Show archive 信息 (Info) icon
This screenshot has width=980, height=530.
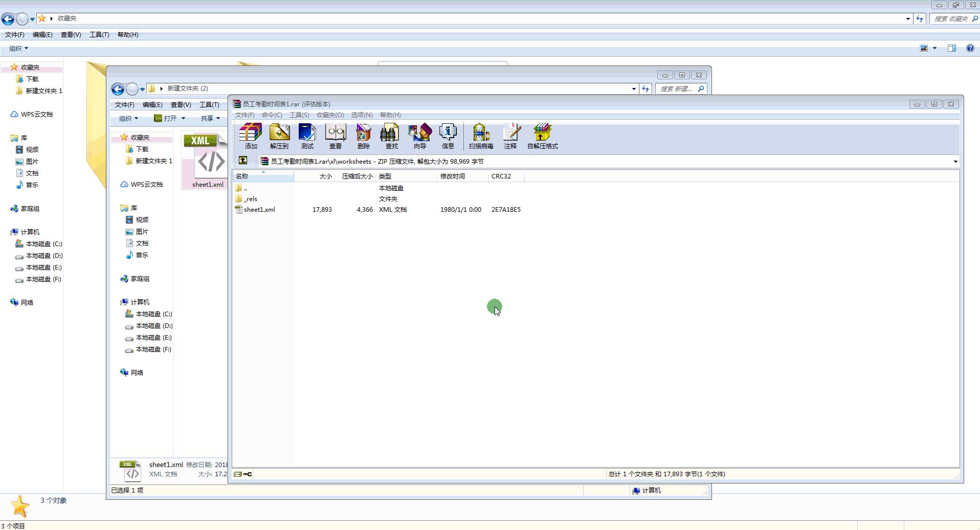[x=448, y=136]
